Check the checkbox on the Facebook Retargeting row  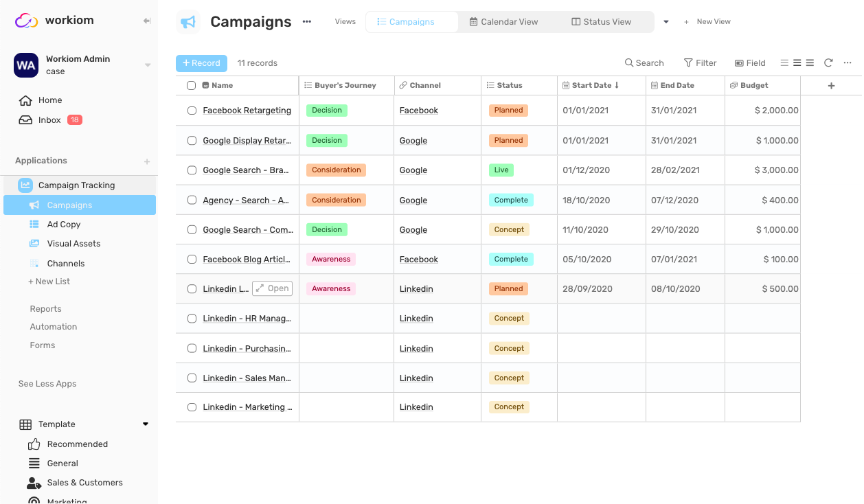tap(192, 110)
